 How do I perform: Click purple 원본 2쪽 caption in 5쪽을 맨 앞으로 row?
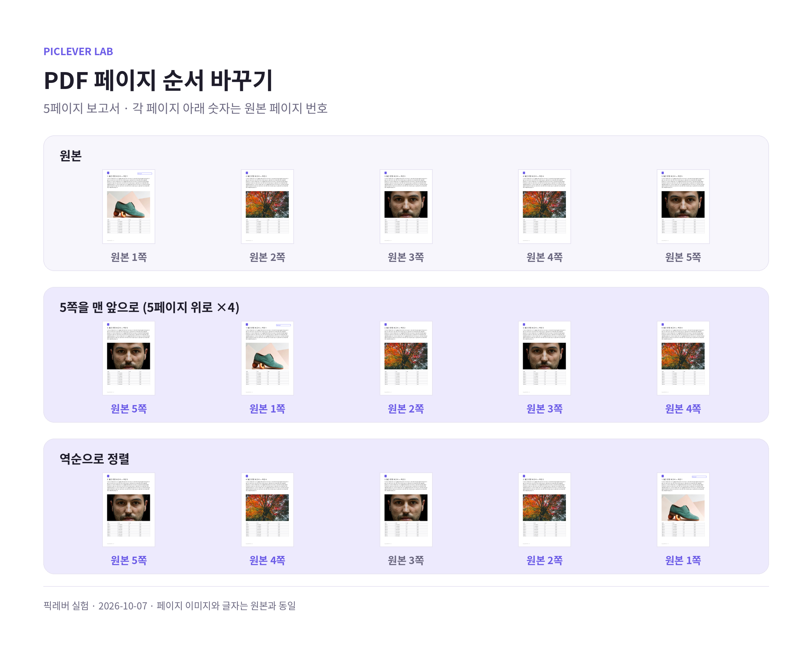(x=406, y=409)
